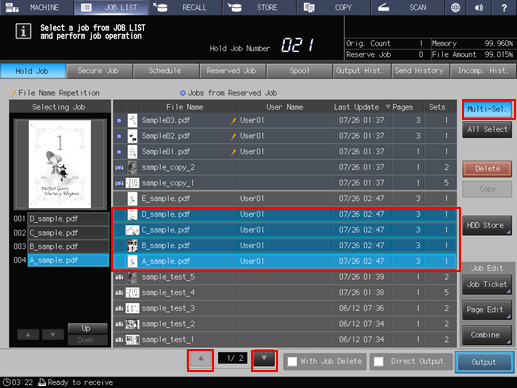Click the All Select button
Viewport: 517px width, 388px height.
point(487,129)
